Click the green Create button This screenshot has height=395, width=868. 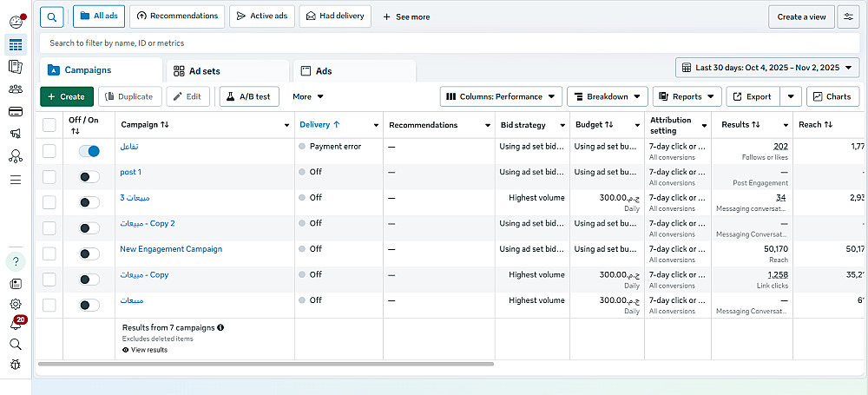point(66,96)
